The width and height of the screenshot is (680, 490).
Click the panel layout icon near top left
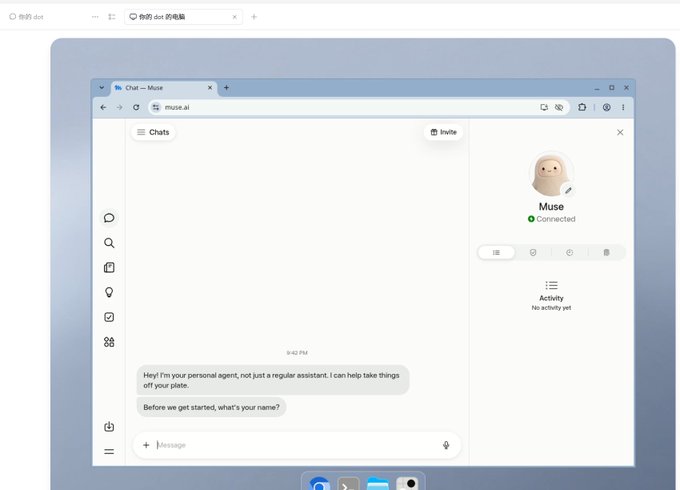pos(112,17)
